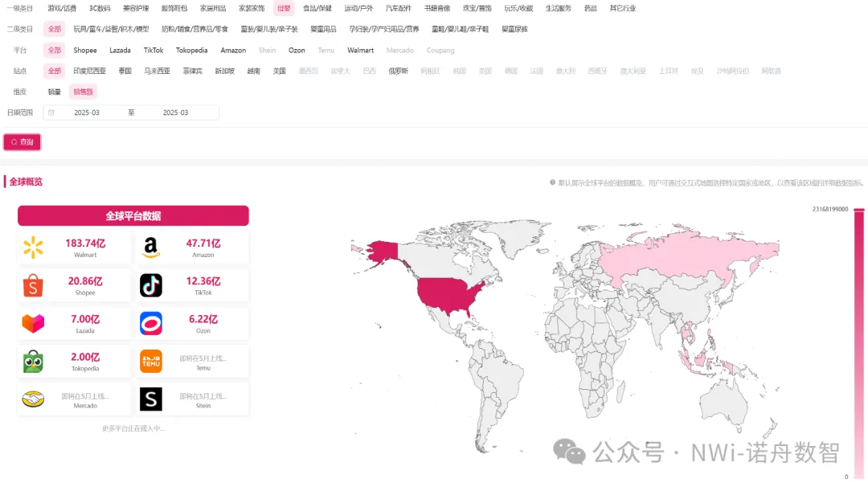868x487 pixels.
Task: Switch the dimension to 销量
Action: [x=54, y=92]
